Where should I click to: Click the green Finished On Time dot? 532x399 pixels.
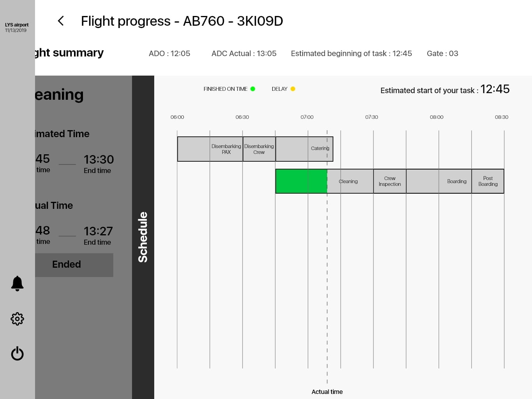point(253,89)
